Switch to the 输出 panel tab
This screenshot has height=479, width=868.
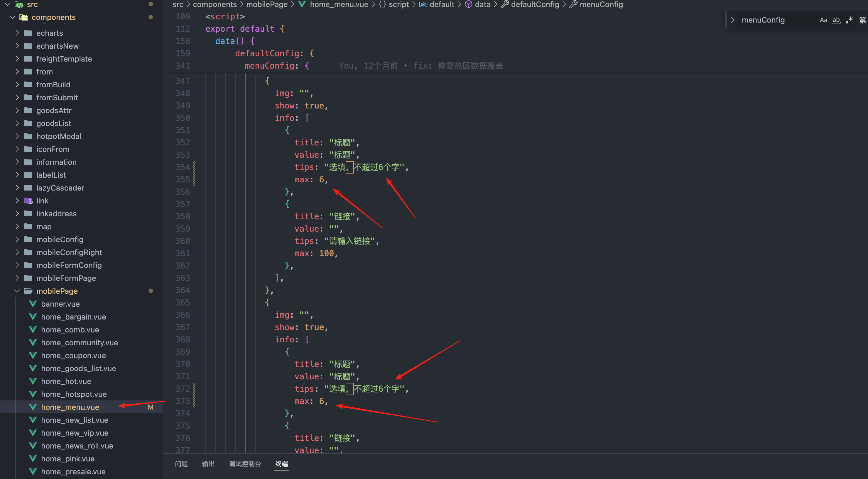click(x=208, y=464)
